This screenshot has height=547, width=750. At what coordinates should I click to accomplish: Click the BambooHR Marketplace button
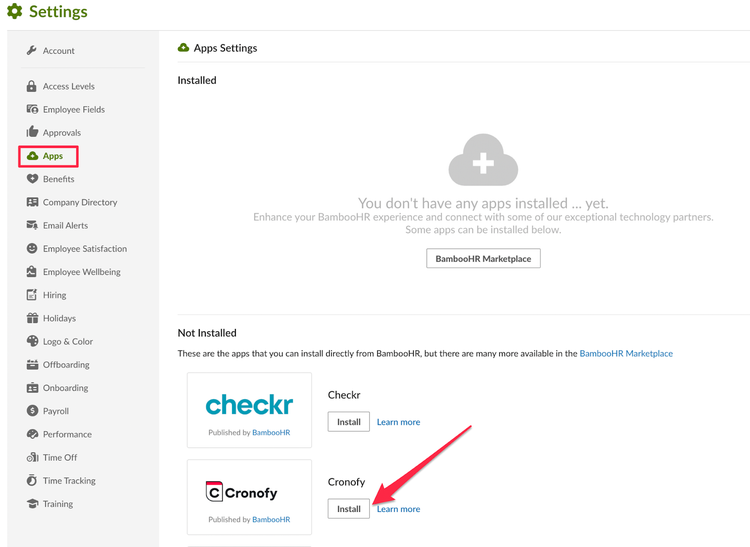click(x=483, y=259)
